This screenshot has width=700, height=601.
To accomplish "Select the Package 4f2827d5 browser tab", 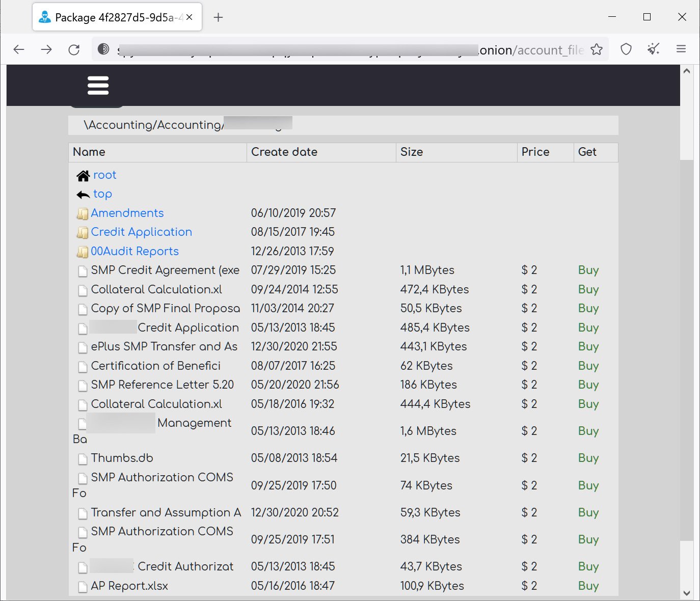I will pyautogui.click(x=112, y=17).
